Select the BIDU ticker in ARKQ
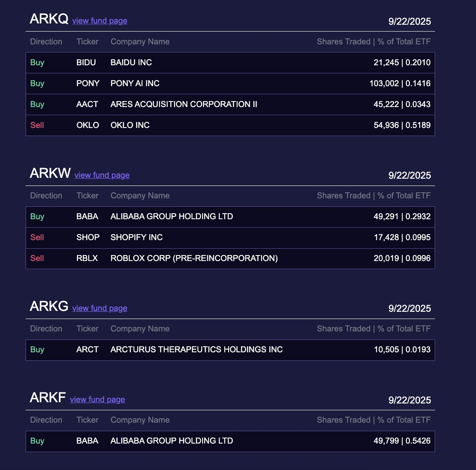Screen dimensions: 476x470 click(86, 62)
